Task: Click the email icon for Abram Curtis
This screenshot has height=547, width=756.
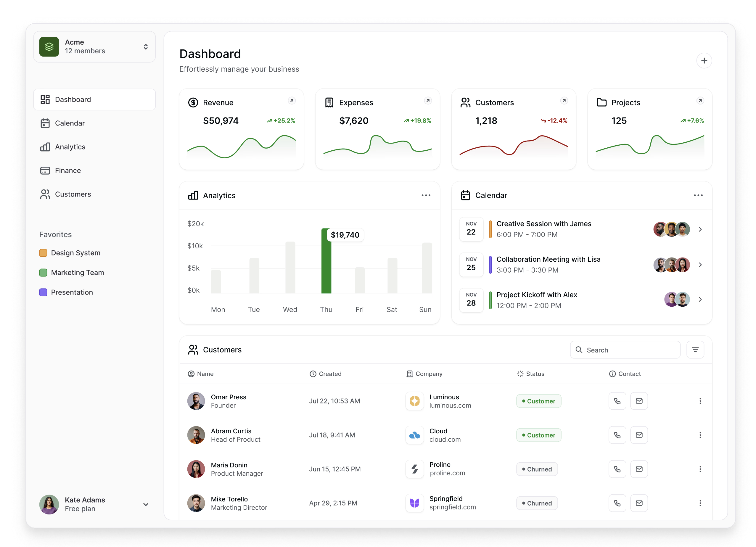Action: [639, 435]
